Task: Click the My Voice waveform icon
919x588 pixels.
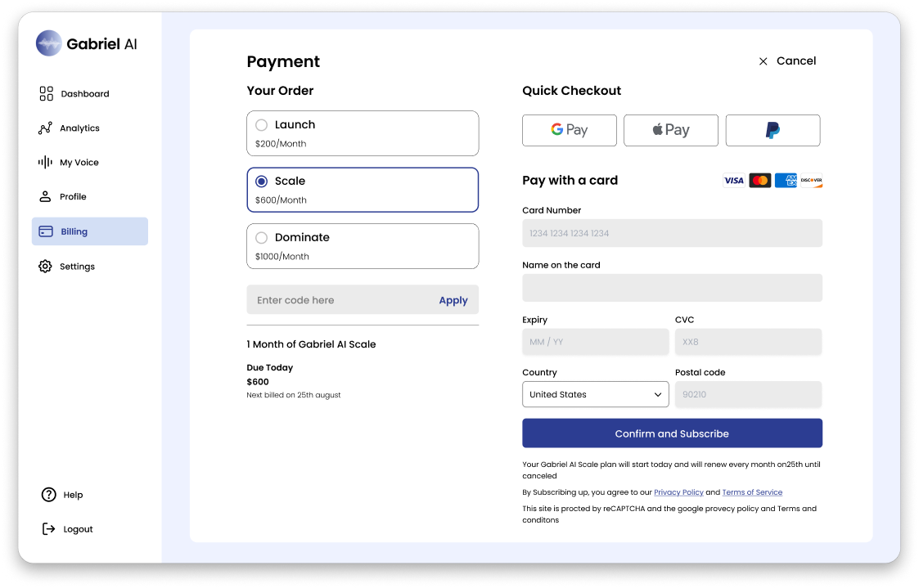Action: tap(45, 162)
